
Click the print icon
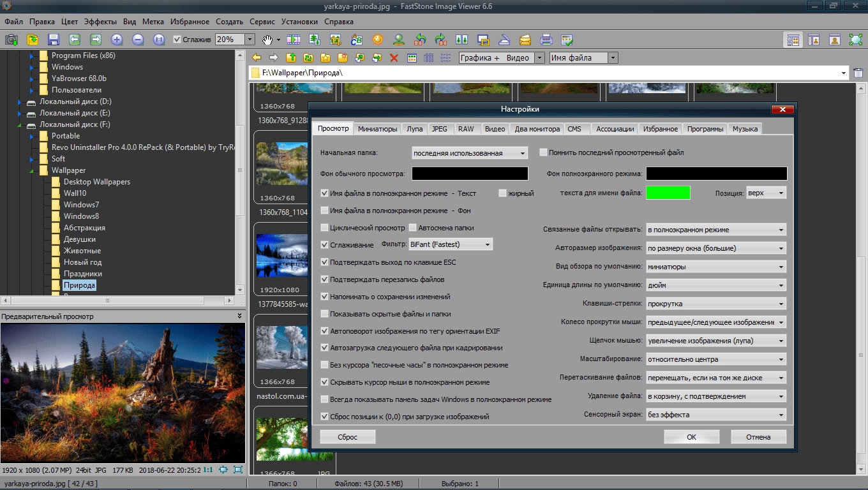(x=546, y=40)
